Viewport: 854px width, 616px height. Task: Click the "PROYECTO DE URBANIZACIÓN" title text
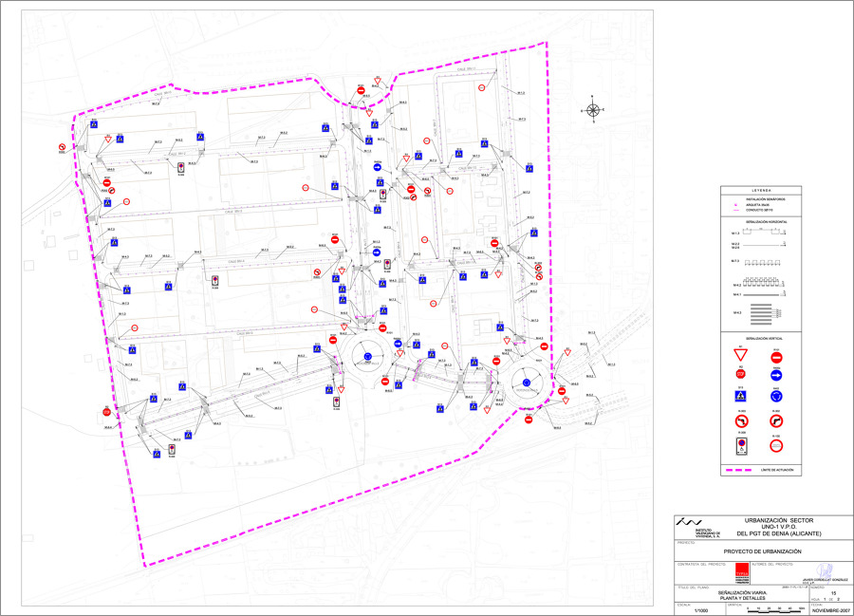click(x=762, y=551)
